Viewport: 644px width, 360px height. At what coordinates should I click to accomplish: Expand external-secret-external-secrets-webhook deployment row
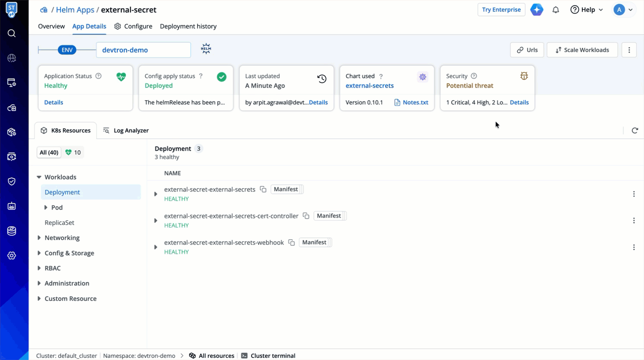pos(156,247)
